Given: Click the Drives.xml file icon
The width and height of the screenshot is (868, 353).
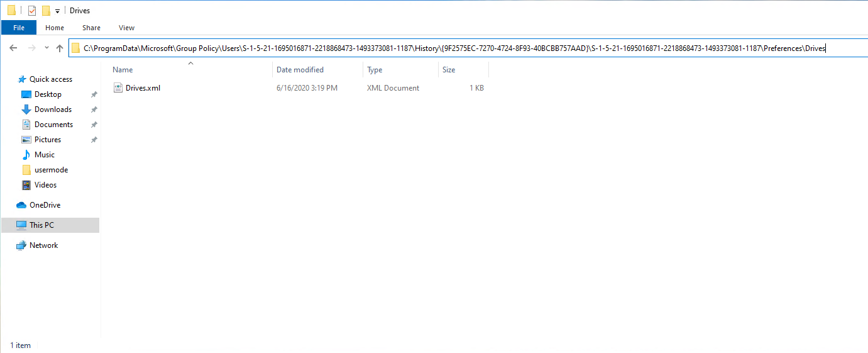Looking at the screenshot, I should [118, 88].
